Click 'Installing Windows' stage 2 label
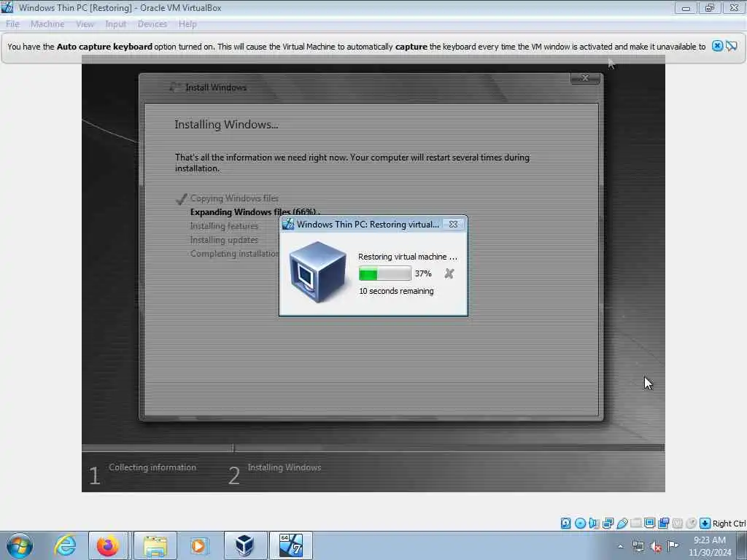The image size is (747, 560). coord(284,467)
